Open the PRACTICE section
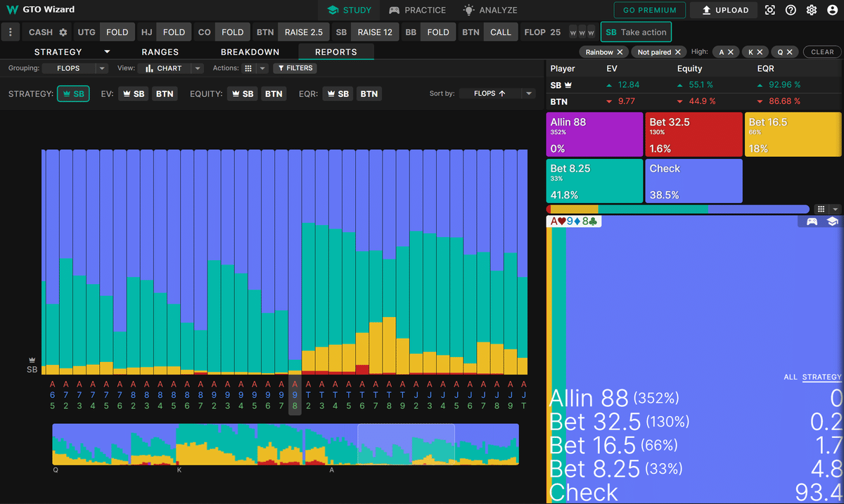Viewport: 844px width, 504px height. click(418, 10)
